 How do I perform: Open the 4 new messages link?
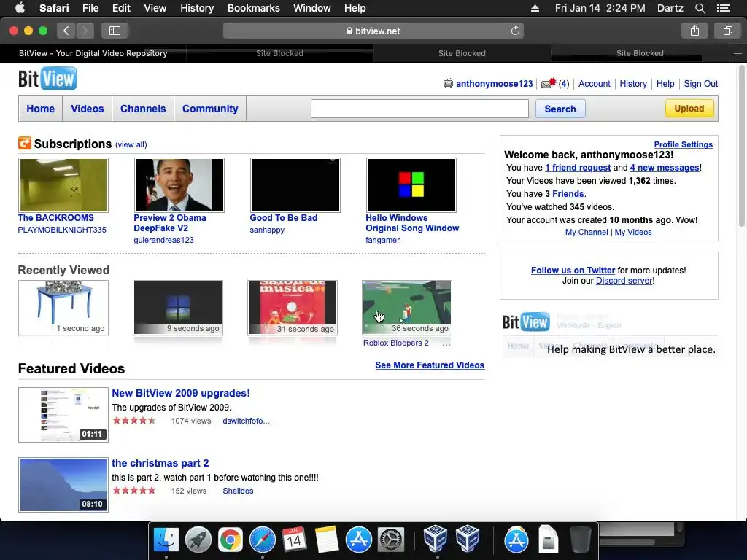pos(664,168)
